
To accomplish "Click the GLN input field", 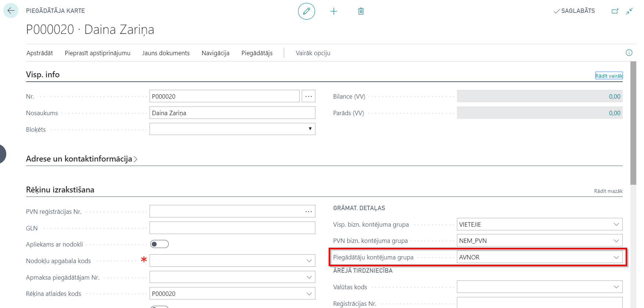I will click(232, 228).
